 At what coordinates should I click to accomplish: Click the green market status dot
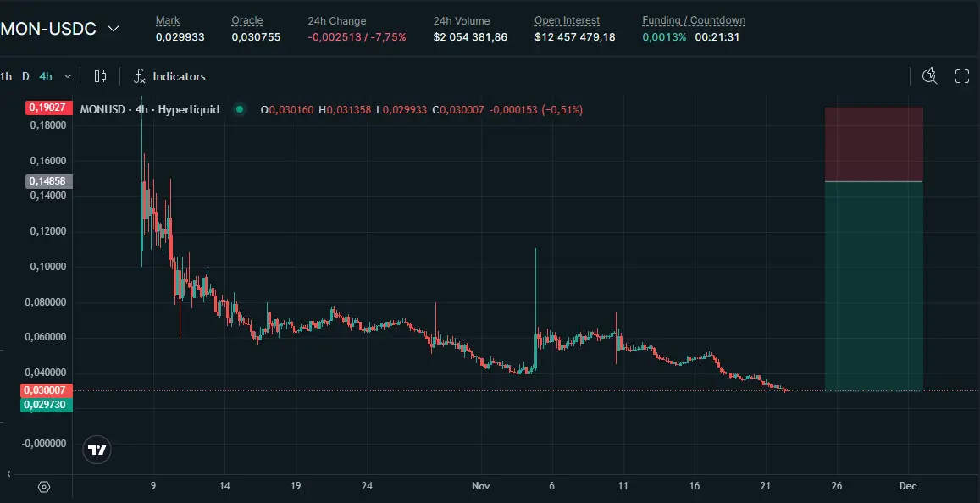pos(240,109)
